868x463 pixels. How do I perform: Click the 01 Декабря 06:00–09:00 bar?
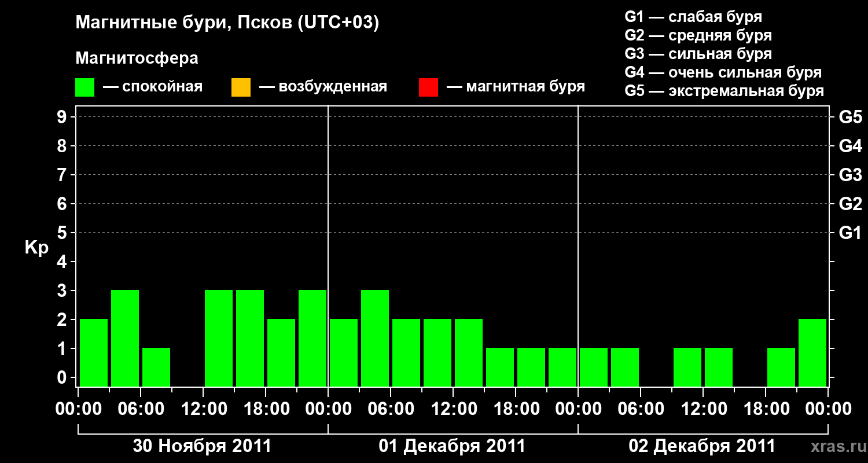point(406,352)
